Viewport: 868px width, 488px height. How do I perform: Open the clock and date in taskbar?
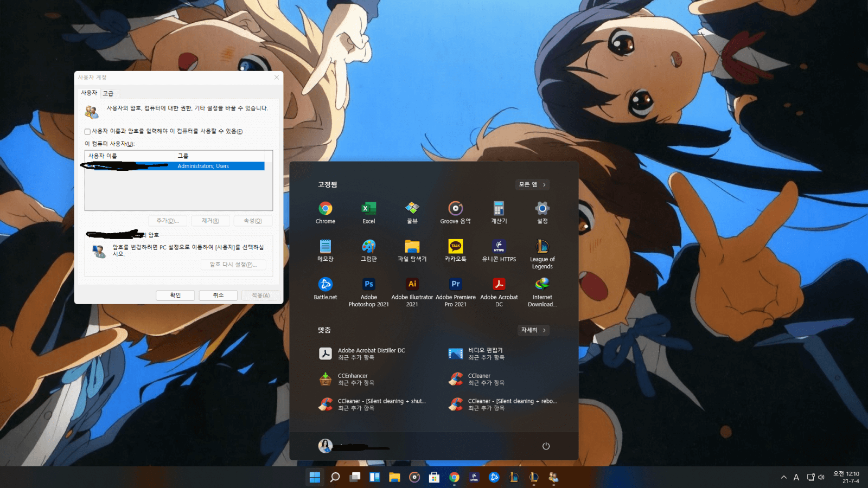[x=846, y=477]
